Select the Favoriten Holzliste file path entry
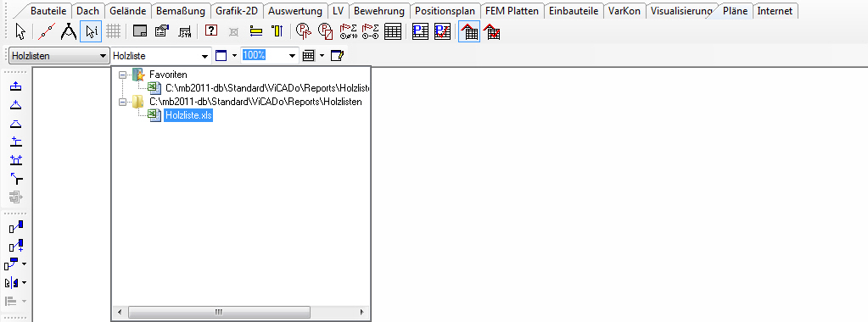This screenshot has width=868, height=322. [266, 88]
